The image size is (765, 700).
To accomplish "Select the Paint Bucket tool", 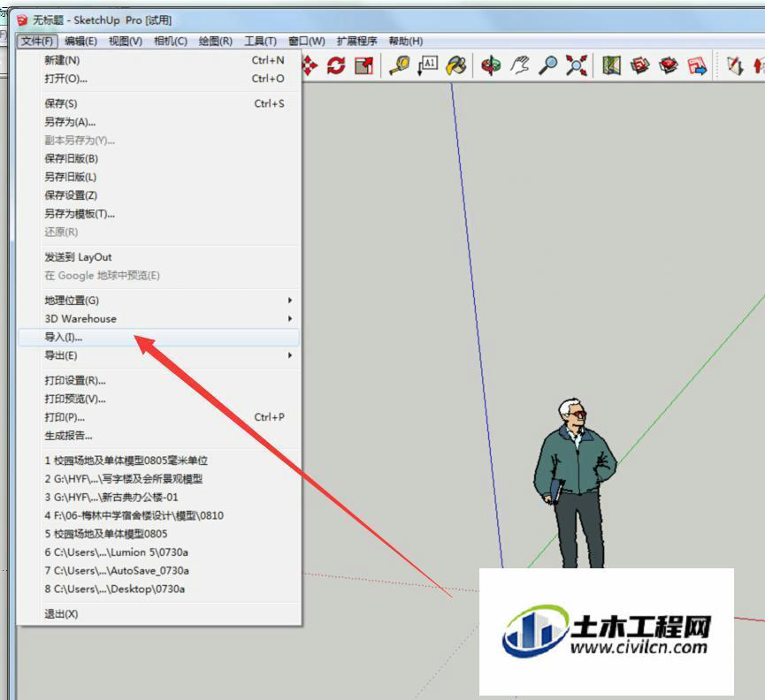I will (x=456, y=65).
